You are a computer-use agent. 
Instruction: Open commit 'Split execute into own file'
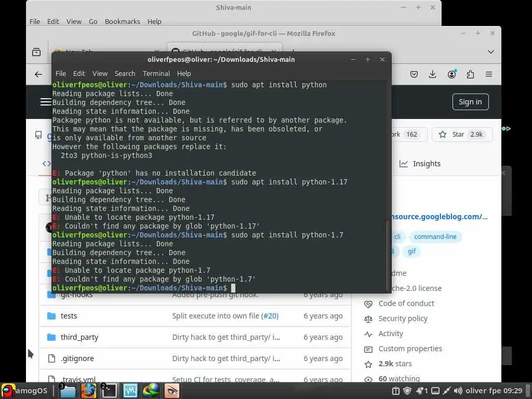click(216, 316)
